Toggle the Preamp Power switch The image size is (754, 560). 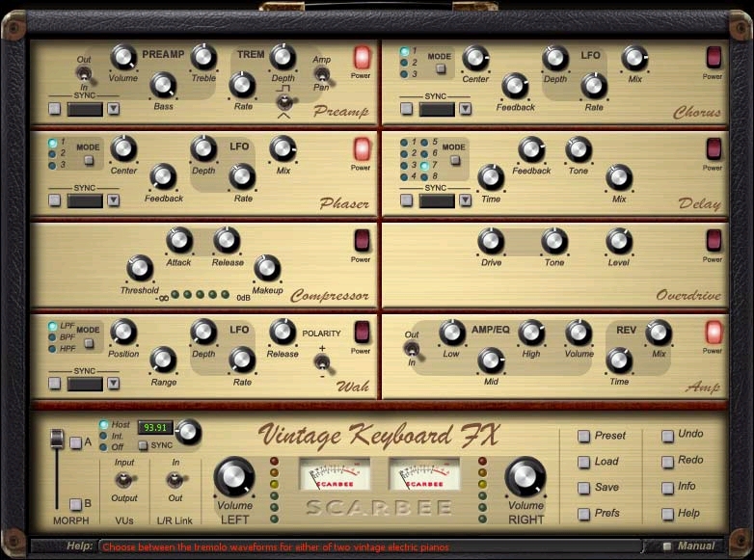363,57
